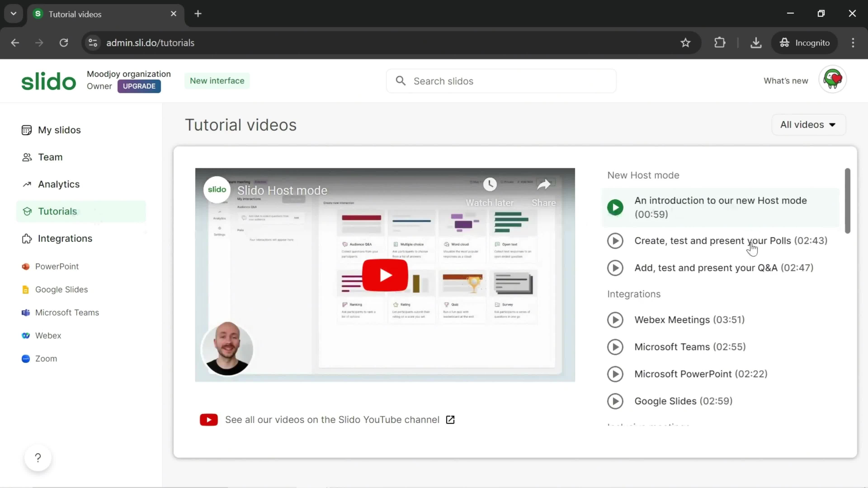Select the Microsoft Teams sidebar item

coord(67,312)
